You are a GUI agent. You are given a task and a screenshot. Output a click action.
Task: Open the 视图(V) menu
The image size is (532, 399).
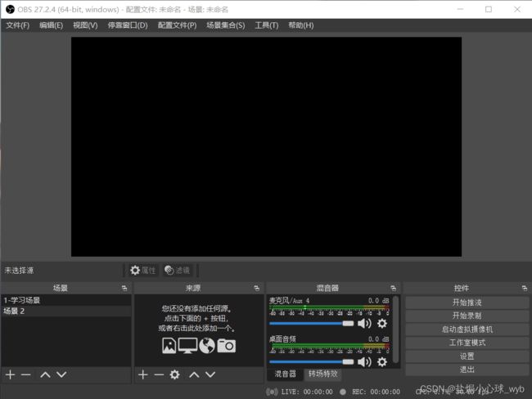pos(85,25)
